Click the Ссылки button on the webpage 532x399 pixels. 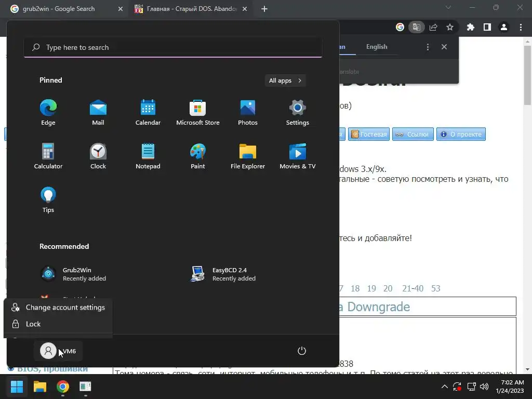click(413, 134)
